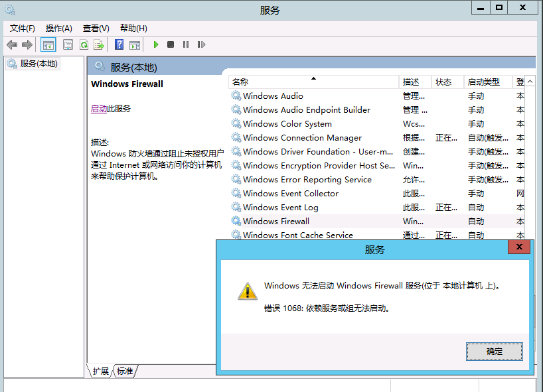Click 手动 startup type of Windows Audio
The image size is (543, 392).
pos(476,96)
